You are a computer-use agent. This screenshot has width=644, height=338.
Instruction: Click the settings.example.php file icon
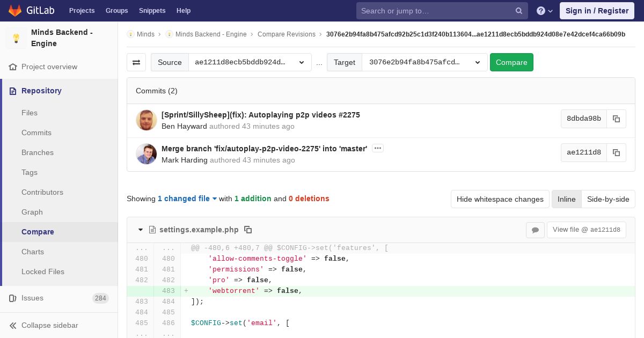pyautogui.click(x=152, y=230)
